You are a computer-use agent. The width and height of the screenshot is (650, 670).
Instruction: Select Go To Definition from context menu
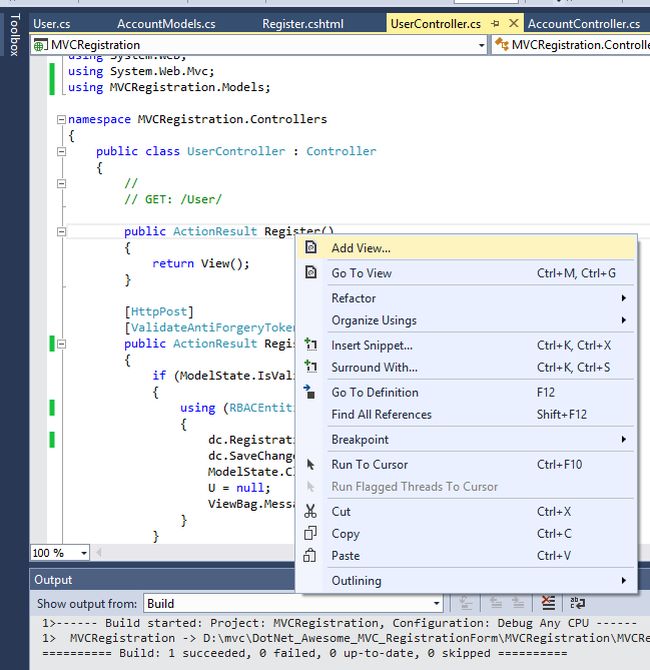pos(375,392)
